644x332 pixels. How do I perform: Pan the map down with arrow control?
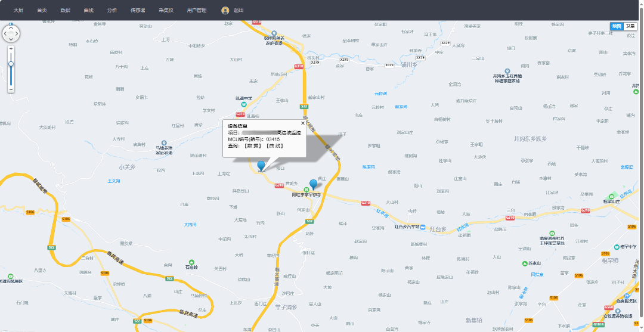[x=11, y=39]
